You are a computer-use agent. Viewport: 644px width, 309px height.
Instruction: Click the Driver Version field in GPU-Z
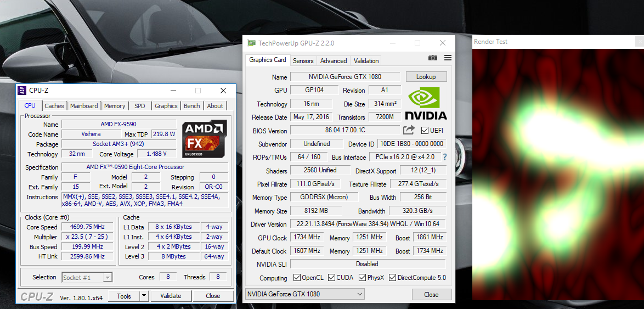tap(368, 224)
